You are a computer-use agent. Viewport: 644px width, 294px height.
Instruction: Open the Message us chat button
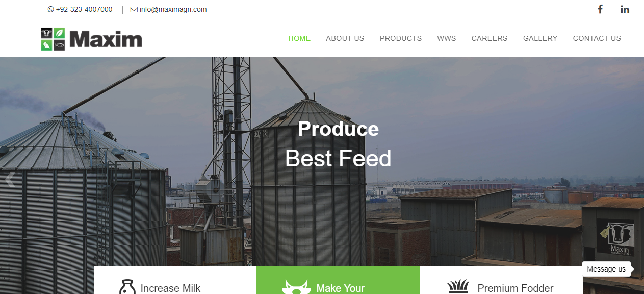[x=606, y=269]
